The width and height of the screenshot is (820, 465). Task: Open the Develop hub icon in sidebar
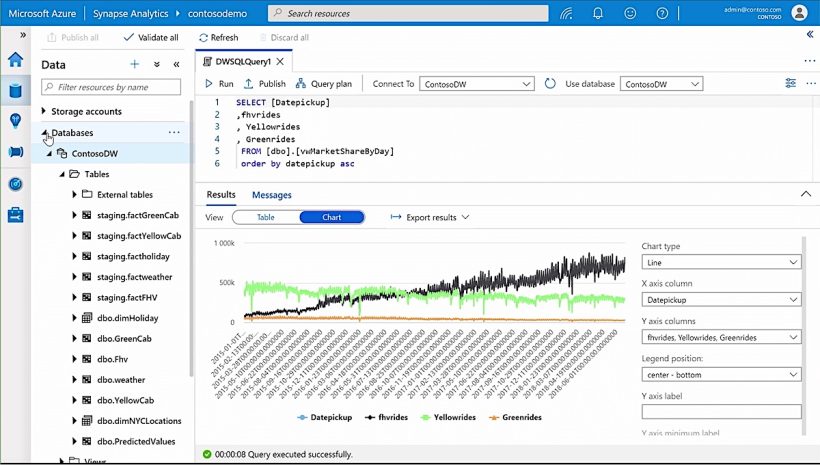(15, 121)
